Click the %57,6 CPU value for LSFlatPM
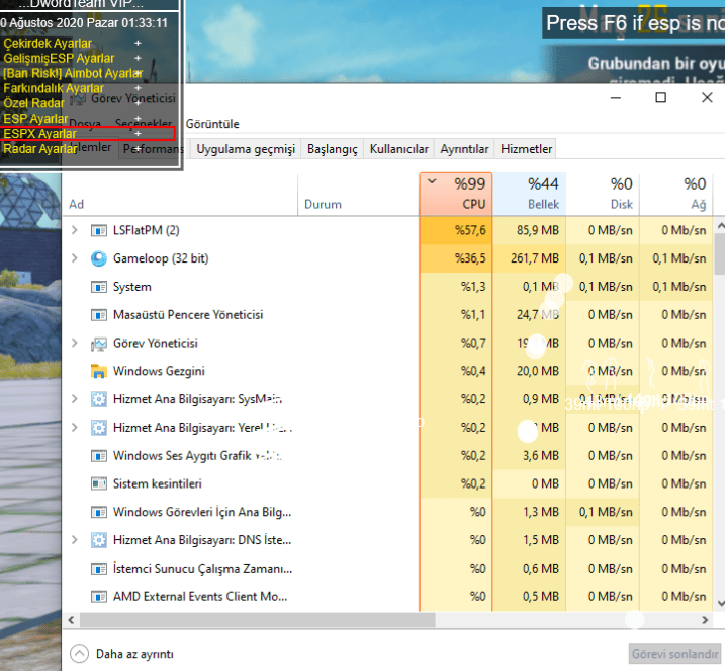 point(470,230)
